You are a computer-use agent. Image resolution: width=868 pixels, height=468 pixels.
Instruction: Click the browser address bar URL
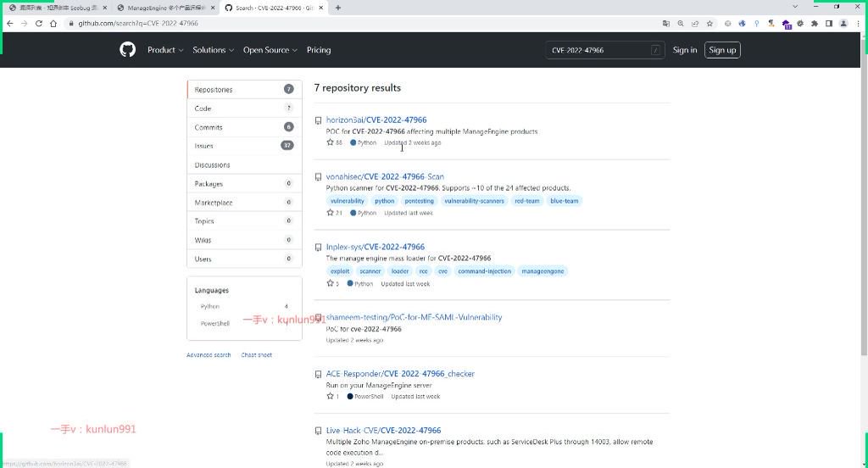click(x=138, y=23)
